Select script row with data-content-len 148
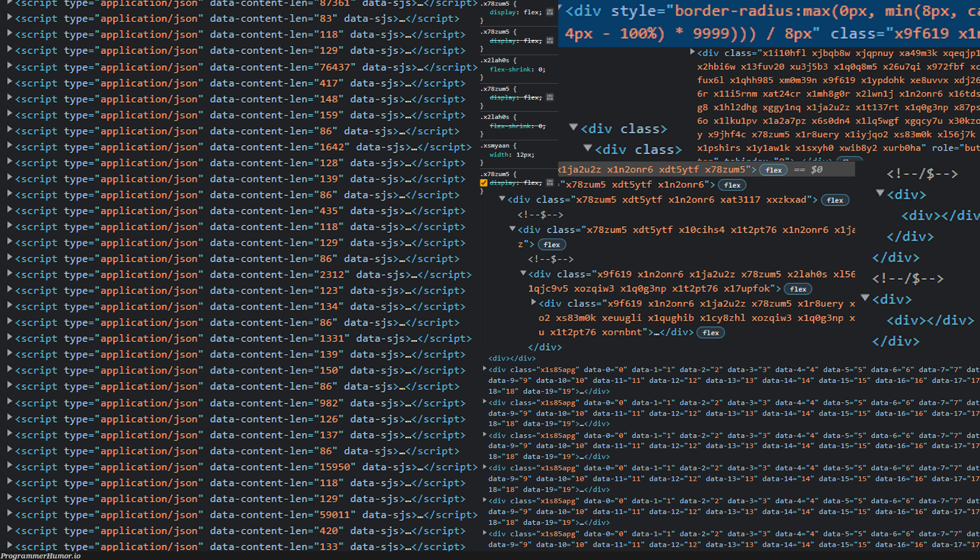 click(x=240, y=99)
